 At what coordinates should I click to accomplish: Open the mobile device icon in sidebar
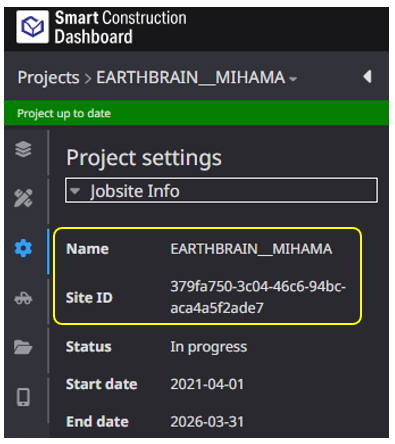tap(23, 397)
